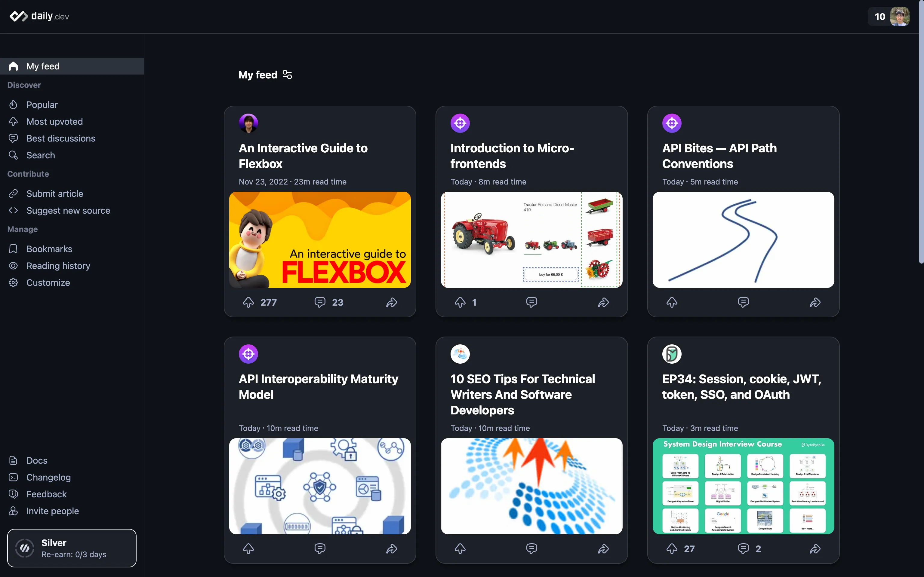Click the reputation score 10 badge

[x=880, y=17]
